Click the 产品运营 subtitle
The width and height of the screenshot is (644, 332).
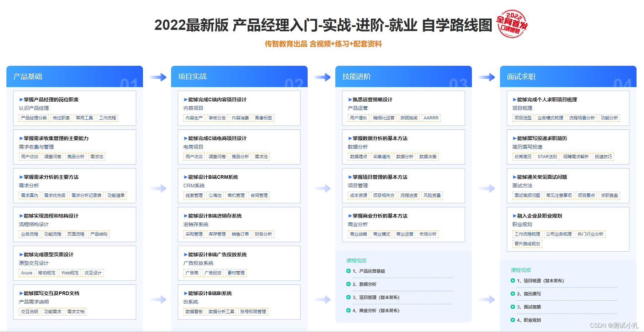click(358, 108)
